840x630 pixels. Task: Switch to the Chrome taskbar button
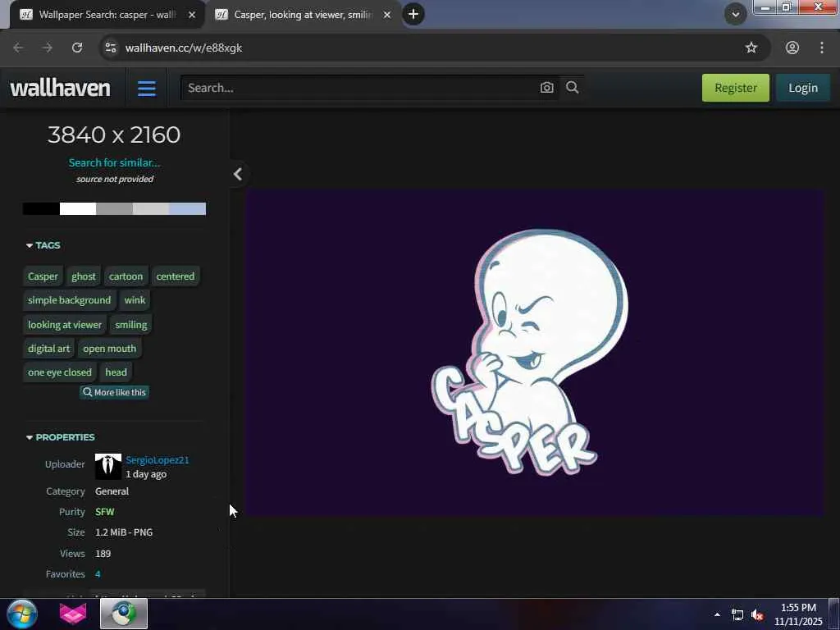pyautogui.click(x=124, y=614)
